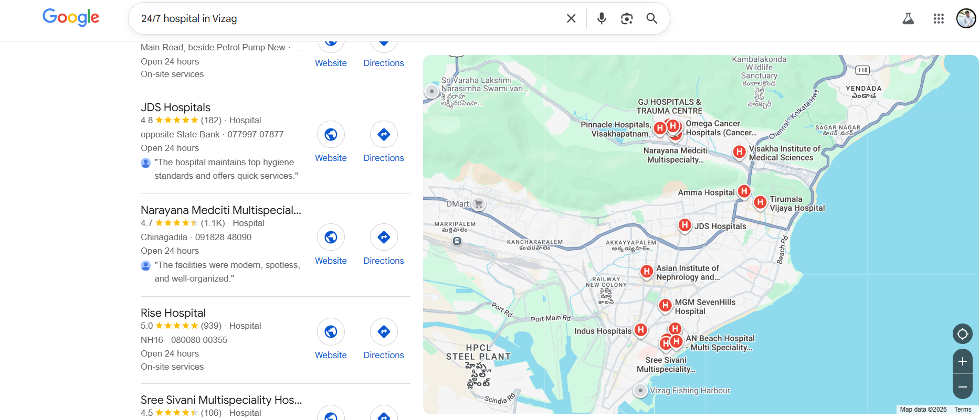Select the Indus Hospitals map pin
This screenshot has height=420, width=980.
(x=640, y=330)
